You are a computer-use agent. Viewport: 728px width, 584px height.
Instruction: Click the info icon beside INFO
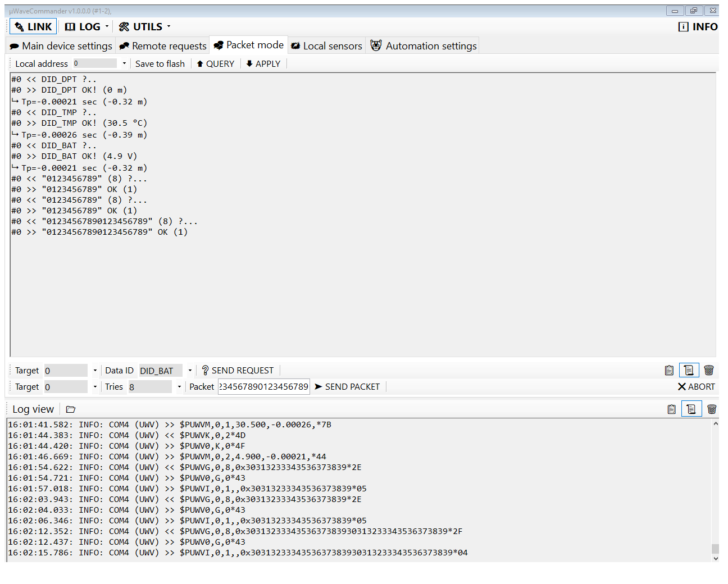[684, 26]
